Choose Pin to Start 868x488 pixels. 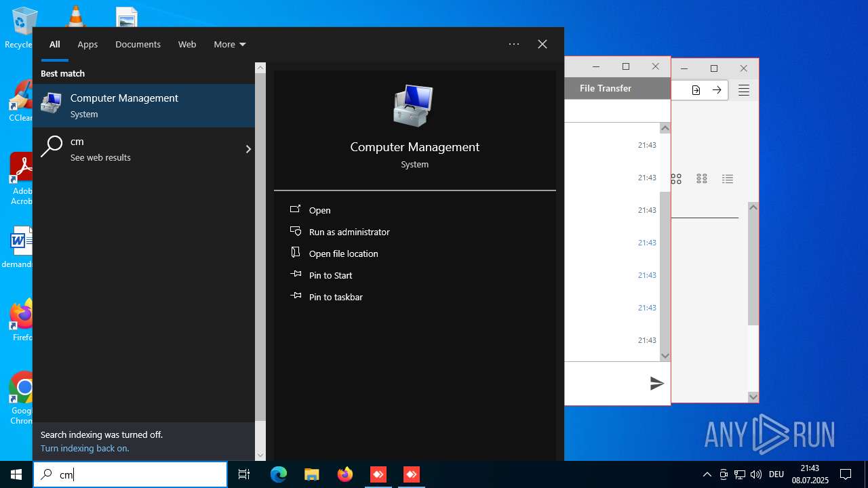coord(331,275)
